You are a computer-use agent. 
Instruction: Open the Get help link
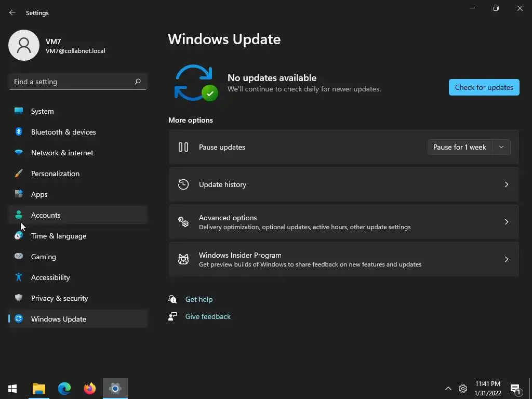(199, 299)
